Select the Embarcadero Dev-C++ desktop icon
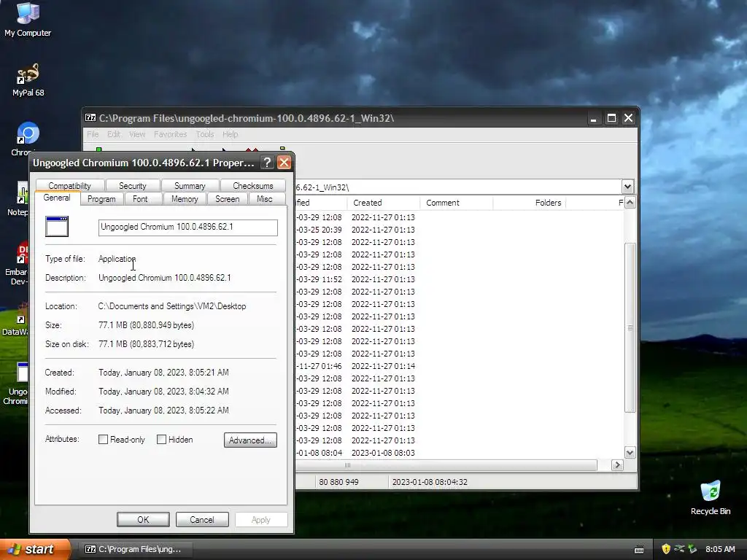The width and height of the screenshot is (747, 560). click(x=23, y=253)
